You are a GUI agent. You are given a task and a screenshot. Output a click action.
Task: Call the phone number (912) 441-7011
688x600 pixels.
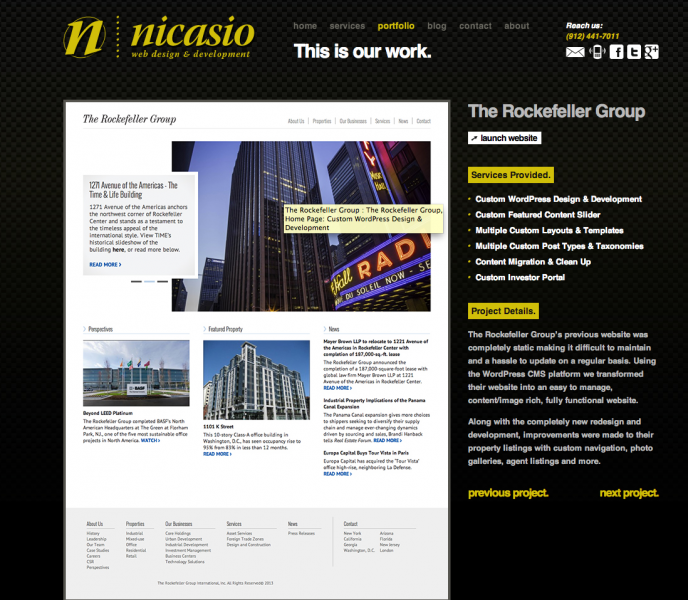click(593, 37)
